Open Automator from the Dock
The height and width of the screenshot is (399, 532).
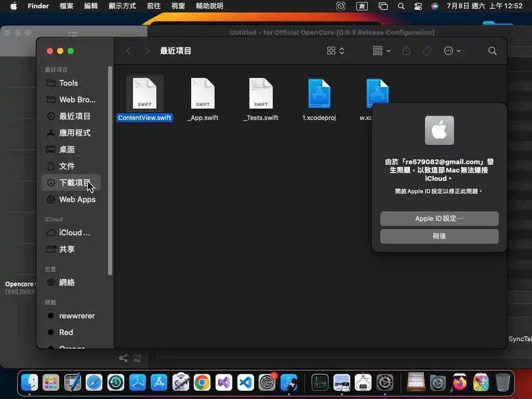tap(180, 382)
